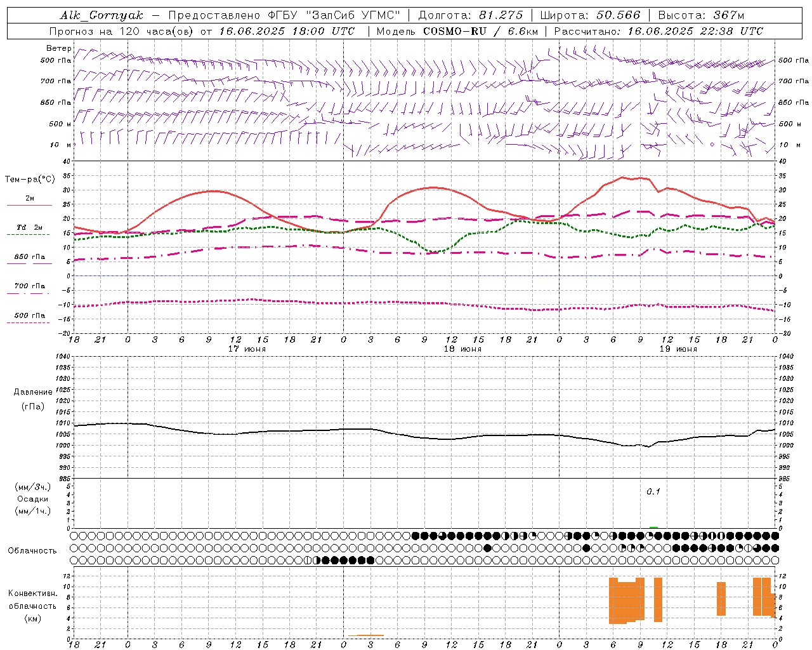Viewport: 812px width, 650px height.
Task: Click the green dashed Td 2м legend line
Action: [28, 235]
